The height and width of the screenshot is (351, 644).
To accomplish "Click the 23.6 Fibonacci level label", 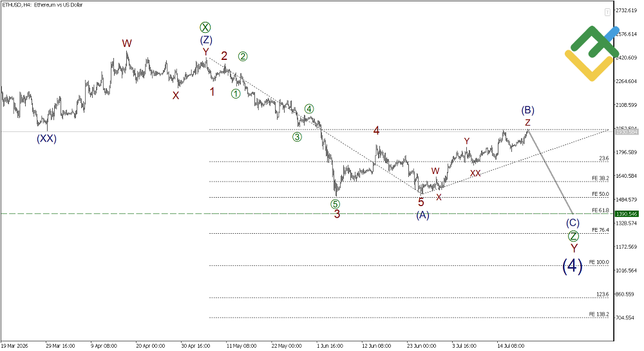I will coord(604,158).
